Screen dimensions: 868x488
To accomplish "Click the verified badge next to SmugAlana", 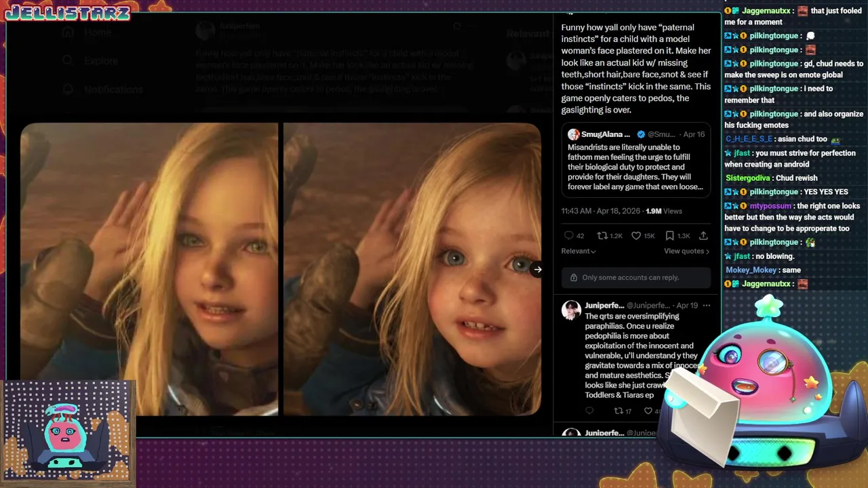I will [x=641, y=134].
